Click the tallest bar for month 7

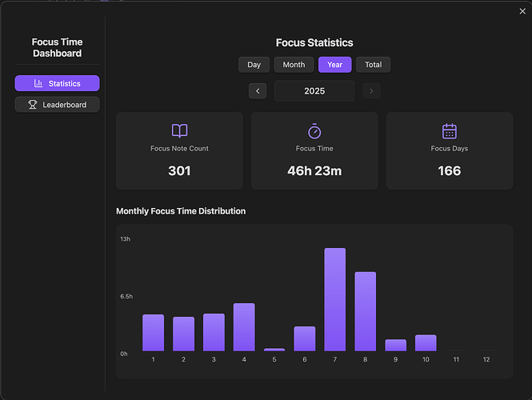click(334, 300)
